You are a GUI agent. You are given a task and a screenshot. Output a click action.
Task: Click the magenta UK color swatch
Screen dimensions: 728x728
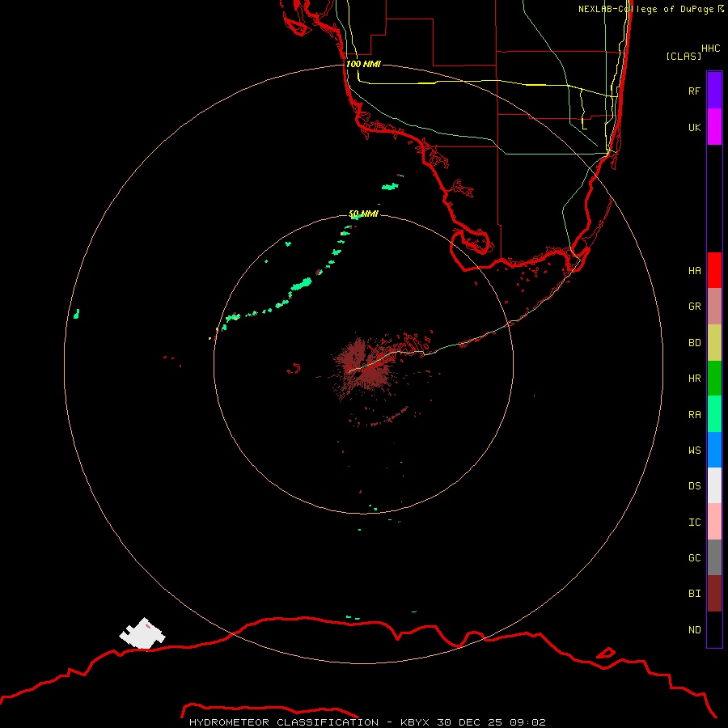coord(714,127)
